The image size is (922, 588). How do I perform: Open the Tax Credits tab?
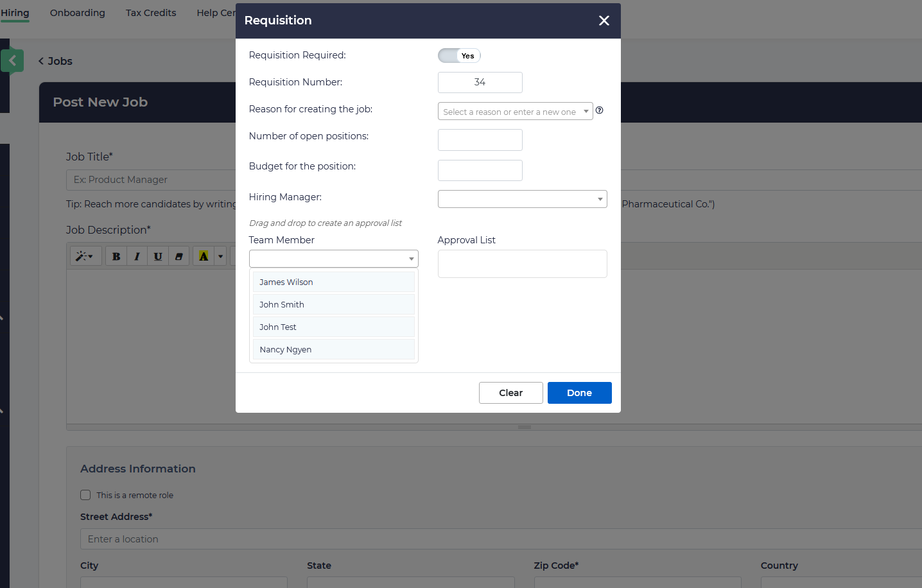click(151, 13)
